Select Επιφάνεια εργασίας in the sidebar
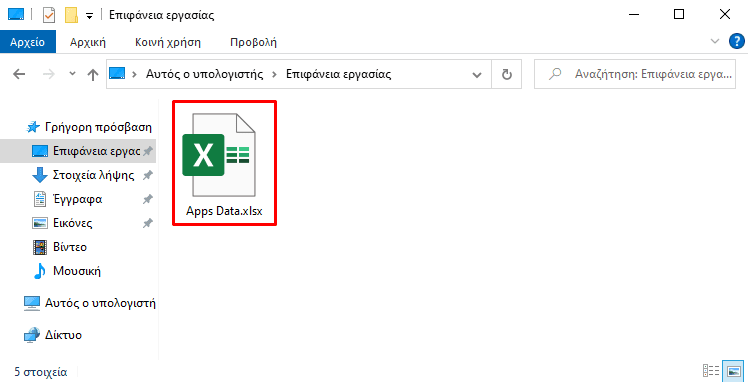 [86, 151]
